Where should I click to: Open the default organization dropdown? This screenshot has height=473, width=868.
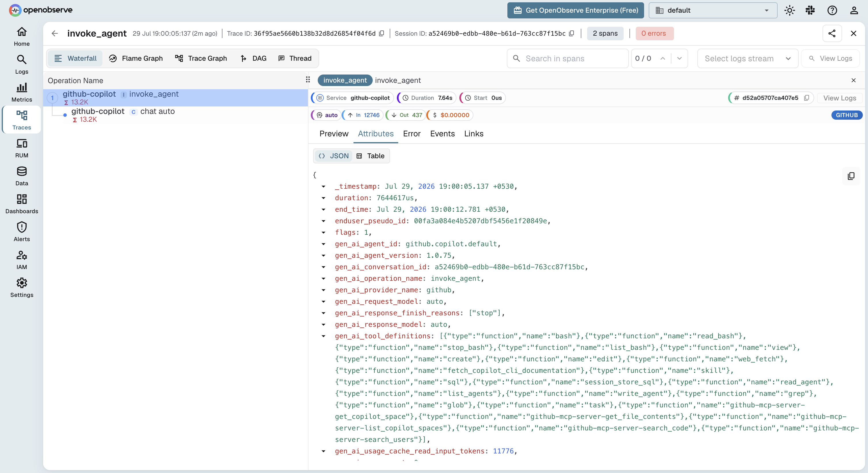[713, 10]
